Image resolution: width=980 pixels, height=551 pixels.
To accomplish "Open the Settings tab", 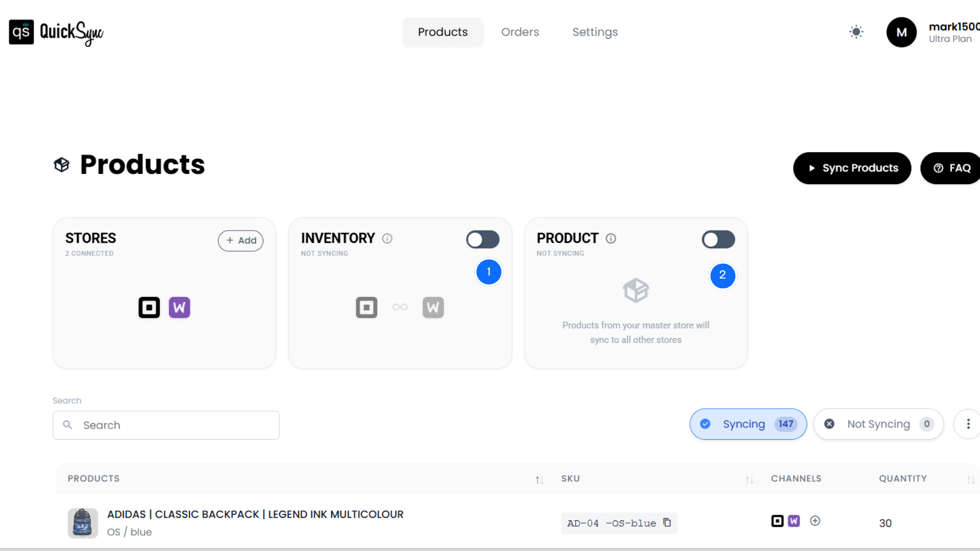I will 595,32.
